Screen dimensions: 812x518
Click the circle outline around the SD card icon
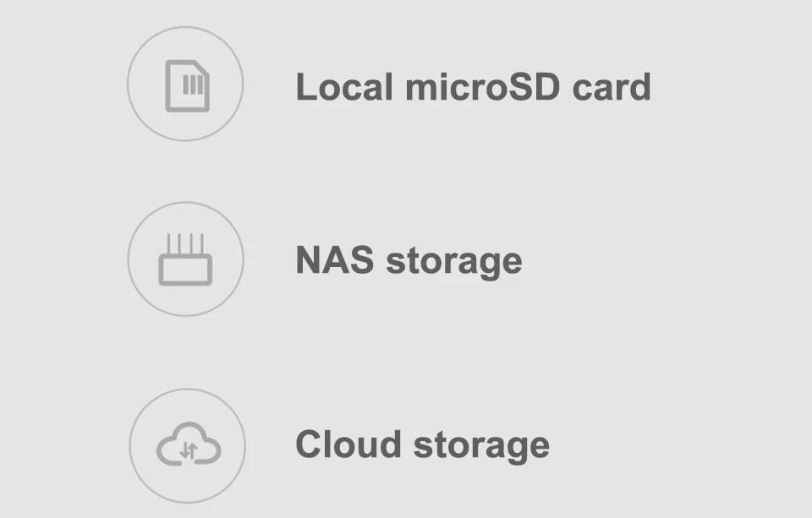click(129, 84)
